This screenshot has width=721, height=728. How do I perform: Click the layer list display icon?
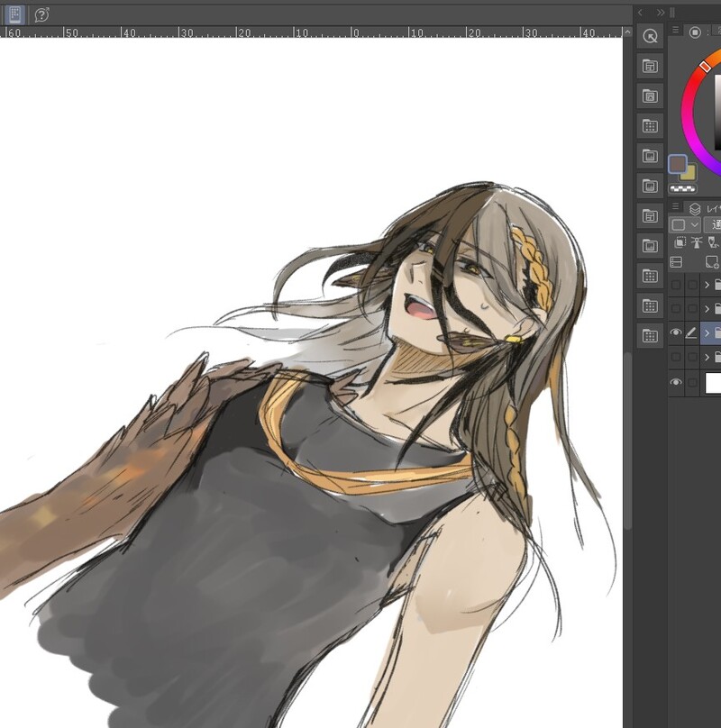click(676, 262)
